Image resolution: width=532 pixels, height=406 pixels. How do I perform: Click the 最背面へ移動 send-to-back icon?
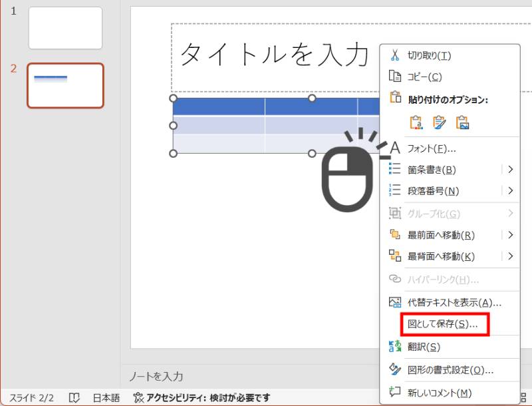[394, 256]
